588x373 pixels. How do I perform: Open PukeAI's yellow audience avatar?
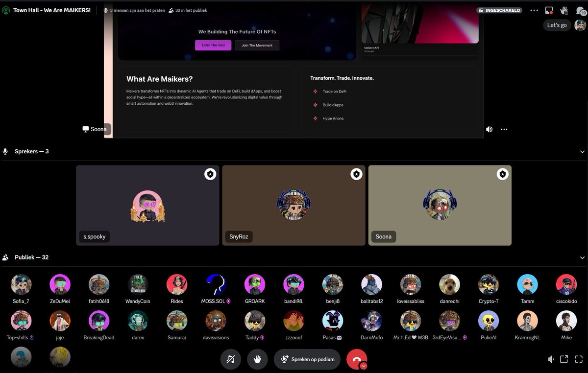coord(489,321)
